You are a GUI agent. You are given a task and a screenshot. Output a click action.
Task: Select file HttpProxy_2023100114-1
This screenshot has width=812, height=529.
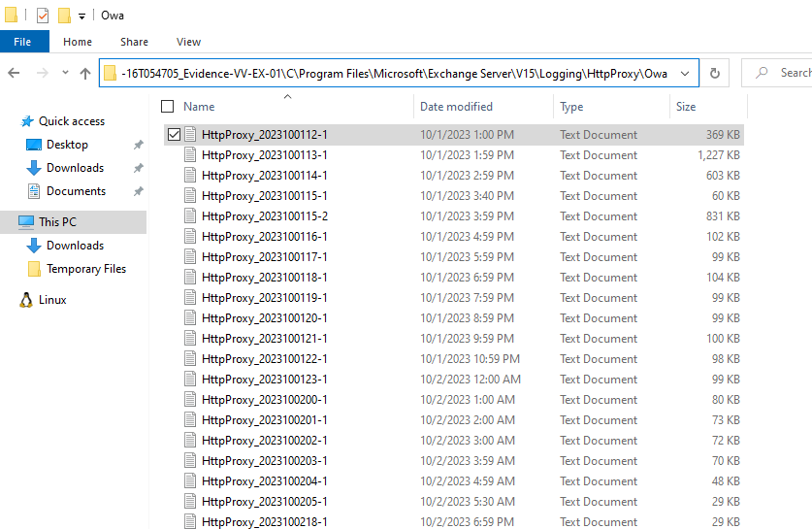[x=265, y=176]
